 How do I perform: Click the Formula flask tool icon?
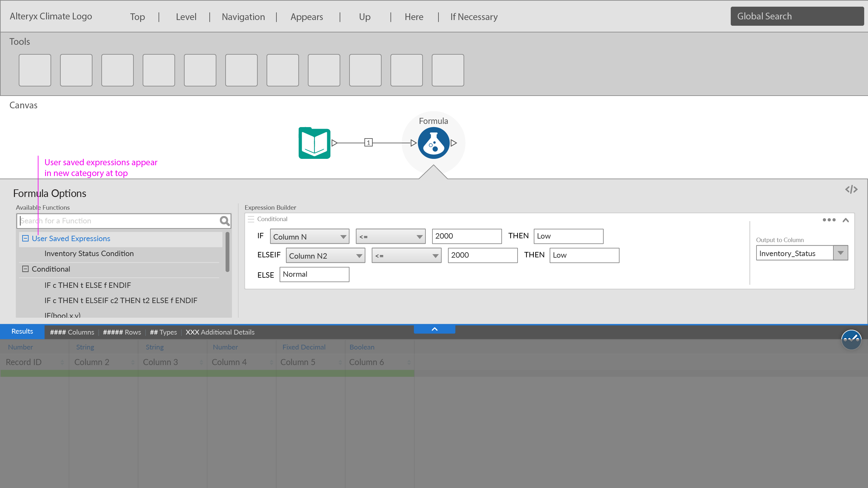[433, 143]
